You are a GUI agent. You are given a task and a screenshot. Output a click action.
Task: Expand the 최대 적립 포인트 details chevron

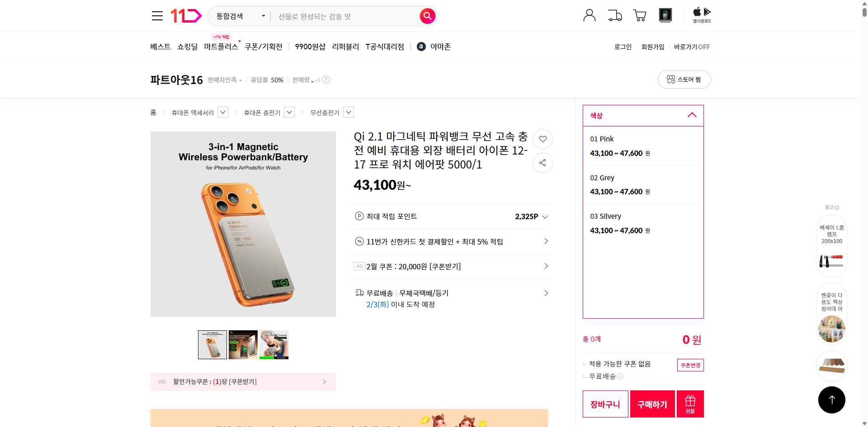tap(545, 216)
